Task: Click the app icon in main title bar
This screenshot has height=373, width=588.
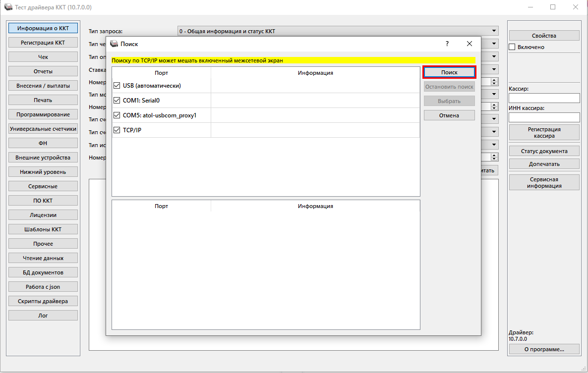Action: (8, 7)
